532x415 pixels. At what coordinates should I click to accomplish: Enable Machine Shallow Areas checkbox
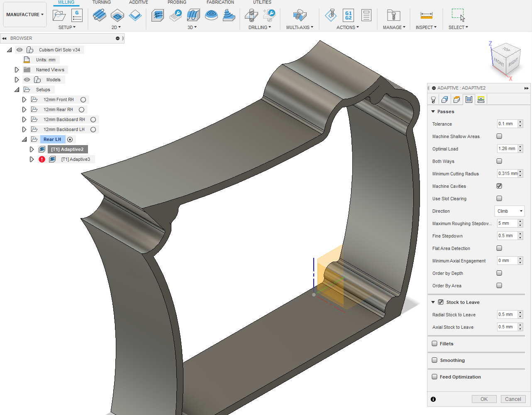tap(499, 136)
